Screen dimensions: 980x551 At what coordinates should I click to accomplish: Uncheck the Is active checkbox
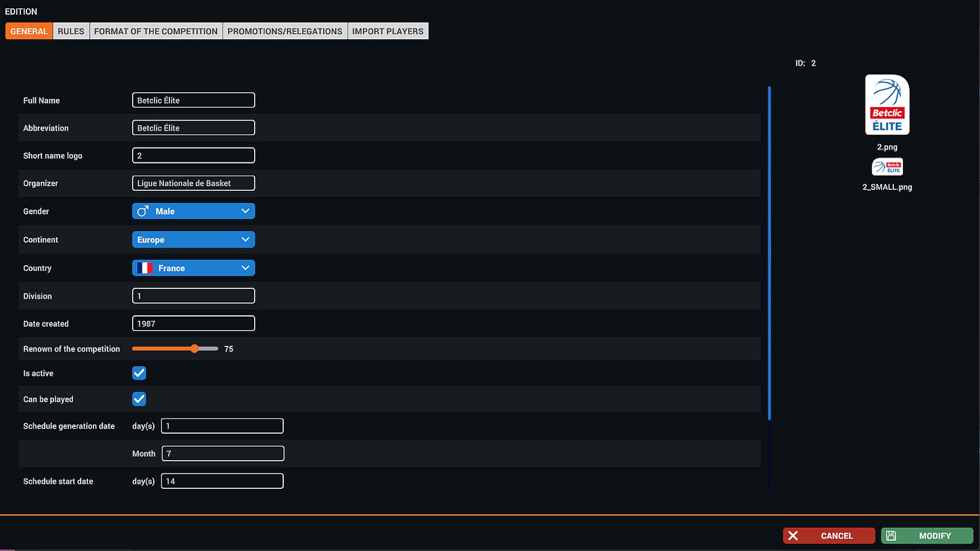[139, 373]
